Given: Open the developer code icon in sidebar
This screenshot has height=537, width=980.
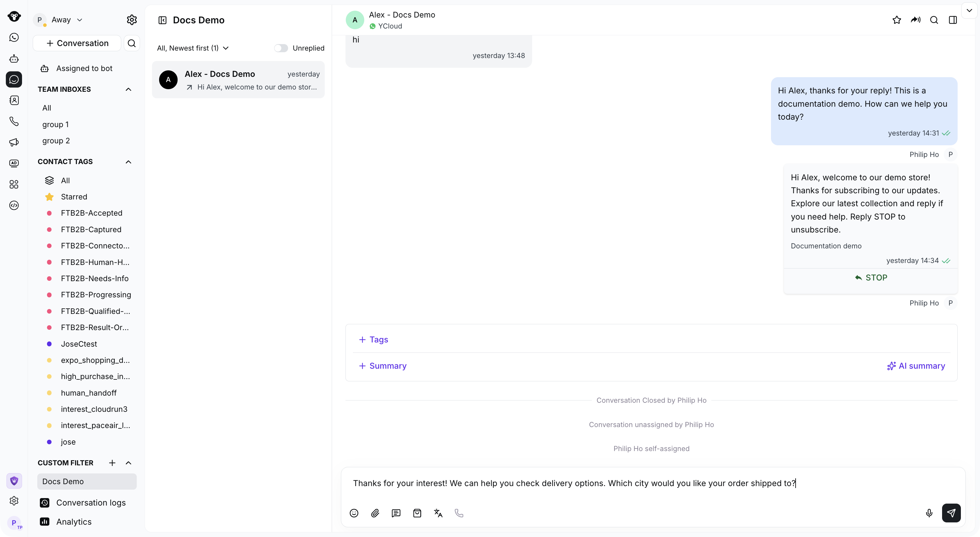Looking at the screenshot, I should (14, 206).
